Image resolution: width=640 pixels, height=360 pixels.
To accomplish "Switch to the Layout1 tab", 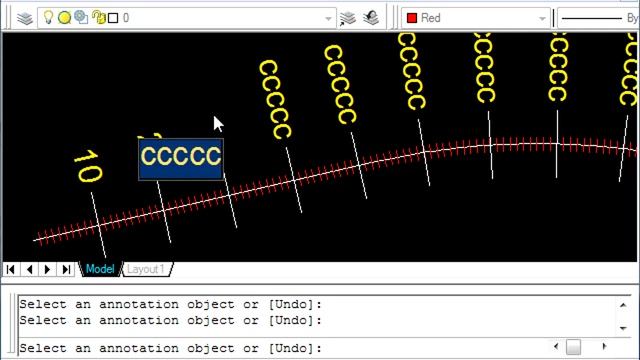I will [x=146, y=269].
